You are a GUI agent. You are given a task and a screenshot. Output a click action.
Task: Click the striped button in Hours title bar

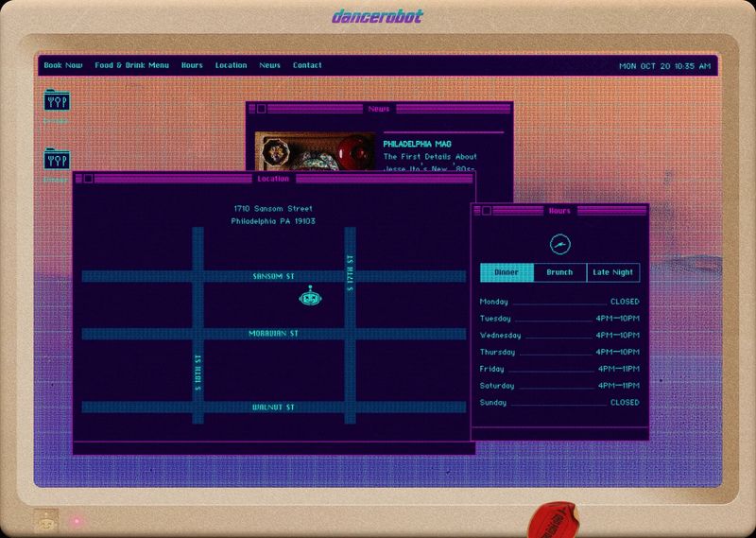[x=477, y=210]
